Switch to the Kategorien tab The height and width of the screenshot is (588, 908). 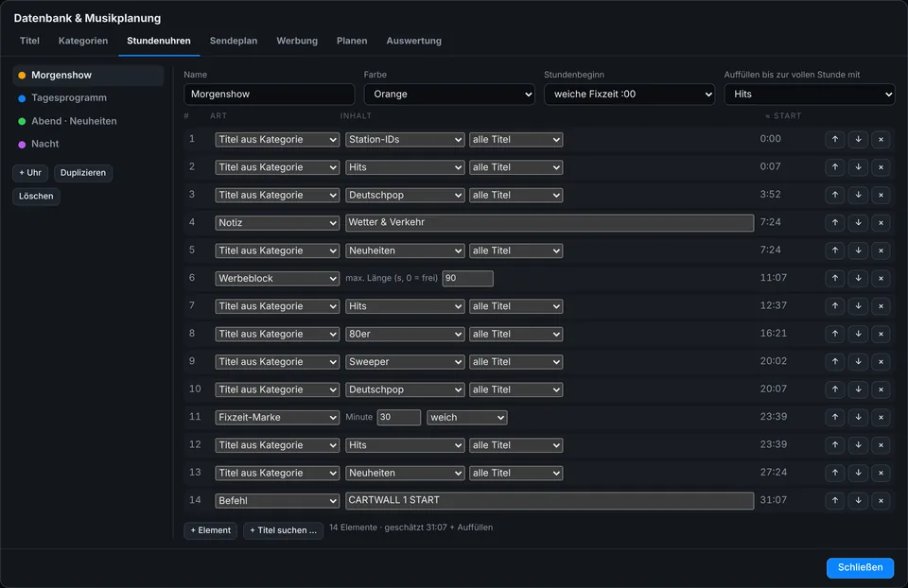click(x=83, y=41)
